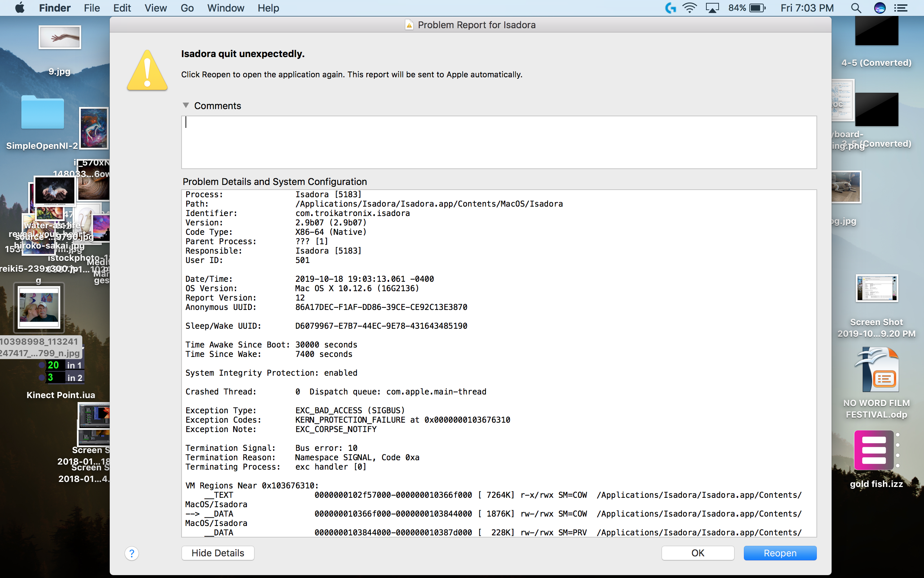
Task: Click Hide Details button
Action: pos(218,553)
